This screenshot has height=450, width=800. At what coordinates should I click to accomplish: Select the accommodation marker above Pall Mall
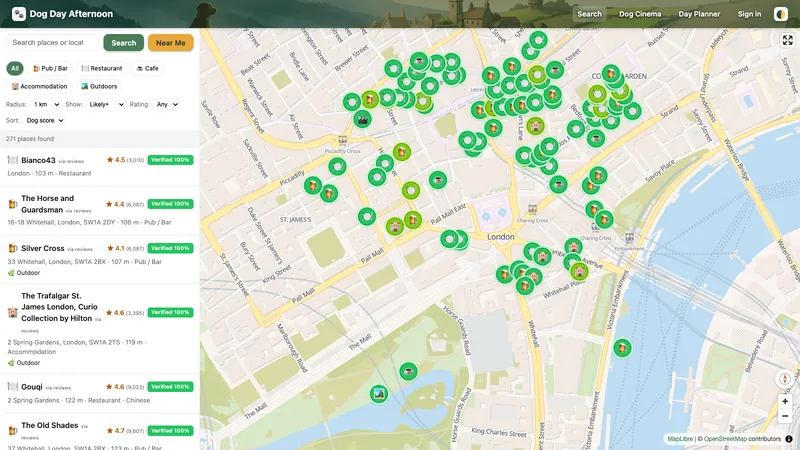point(394,226)
